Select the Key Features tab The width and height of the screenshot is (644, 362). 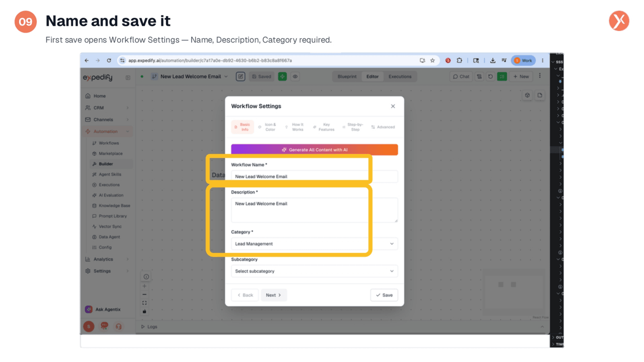(x=324, y=127)
